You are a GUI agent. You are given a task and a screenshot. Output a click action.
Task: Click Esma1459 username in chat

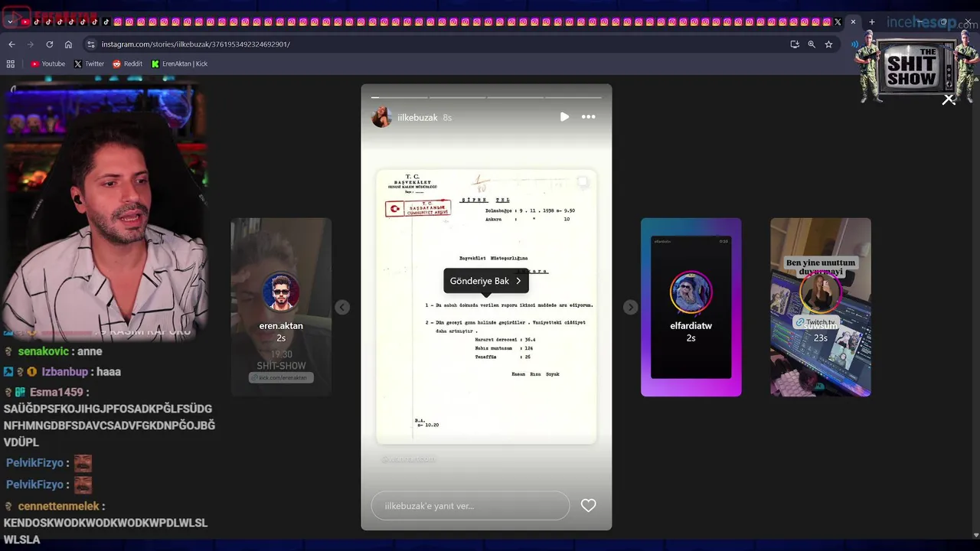click(x=57, y=392)
